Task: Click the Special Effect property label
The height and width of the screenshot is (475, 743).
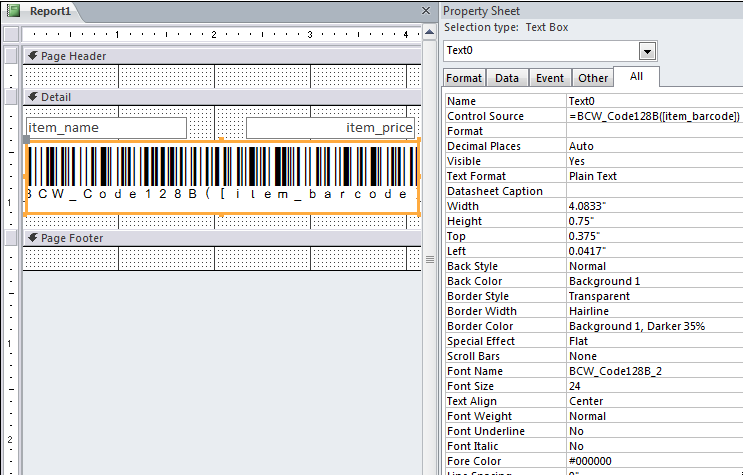Action: click(481, 341)
